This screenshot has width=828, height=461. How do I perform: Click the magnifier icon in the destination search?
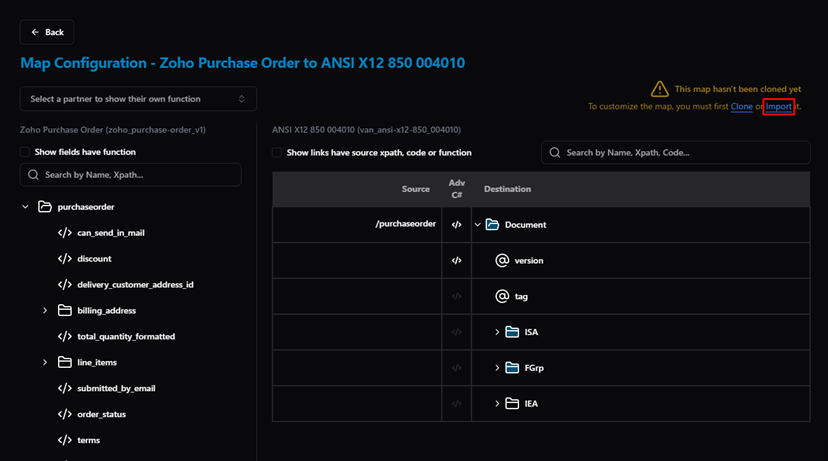(554, 153)
